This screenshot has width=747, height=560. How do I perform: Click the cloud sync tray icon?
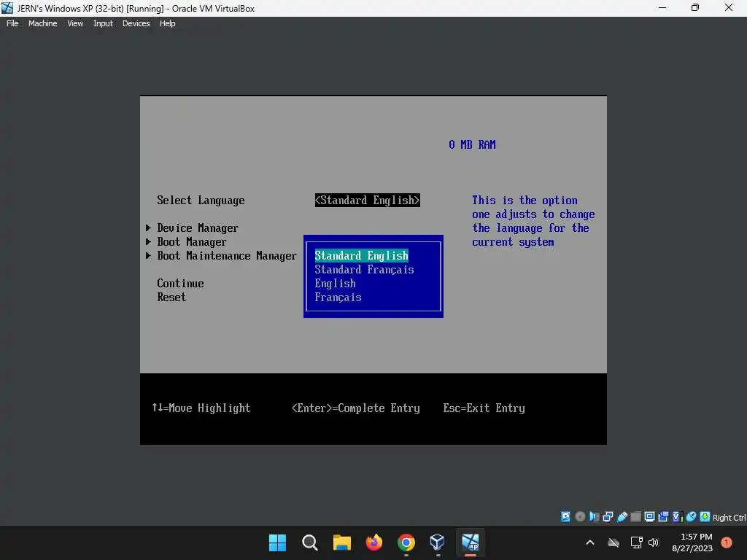pos(614,542)
